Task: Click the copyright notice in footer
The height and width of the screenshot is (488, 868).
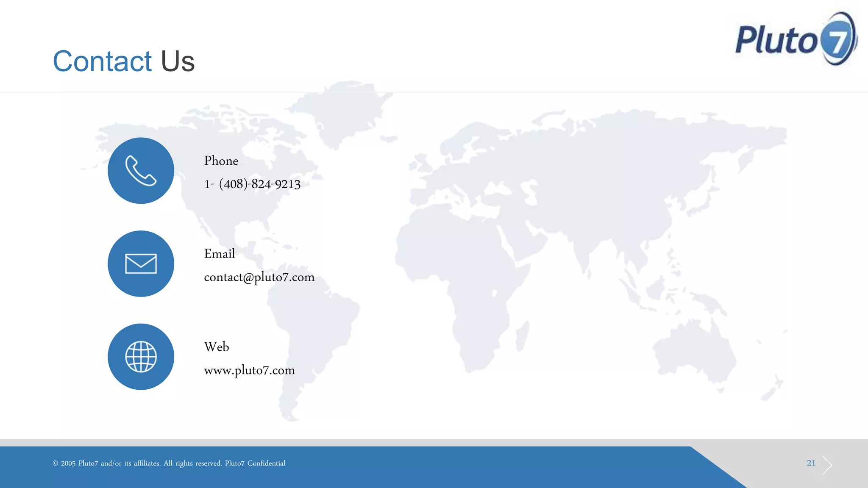Action: point(169,463)
